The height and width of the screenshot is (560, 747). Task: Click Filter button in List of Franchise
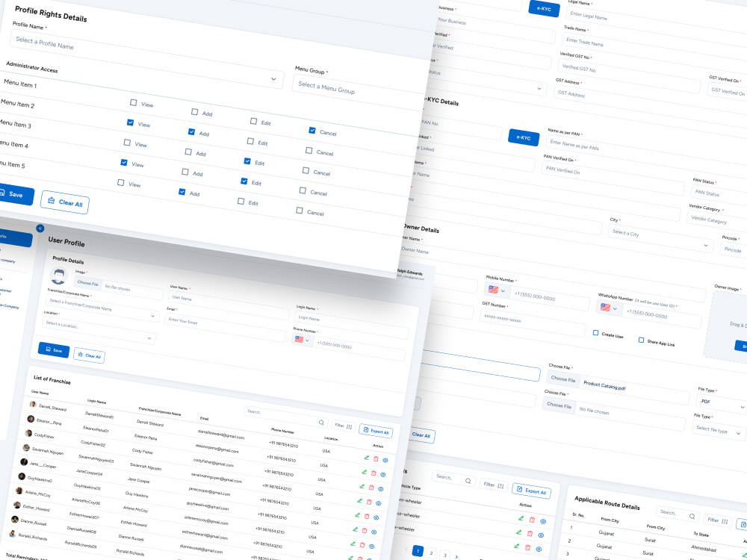(343, 426)
